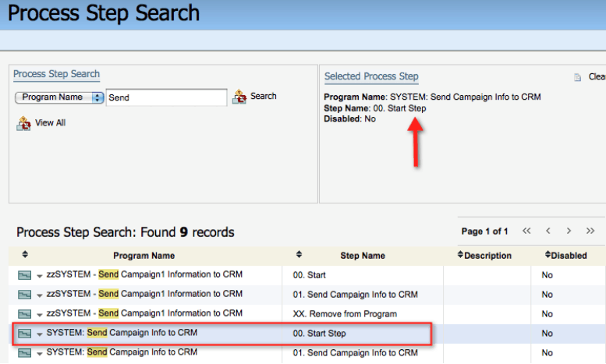Screen dimensions: 606x364
Task: Open the Selected Process Step panel heading
Action: [371, 76]
